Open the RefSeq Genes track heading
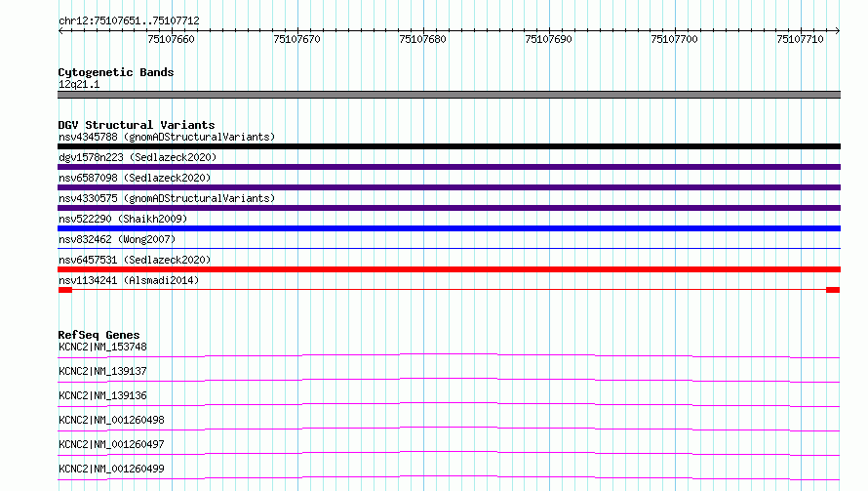Viewport: 868px width, 491px height. [99, 335]
